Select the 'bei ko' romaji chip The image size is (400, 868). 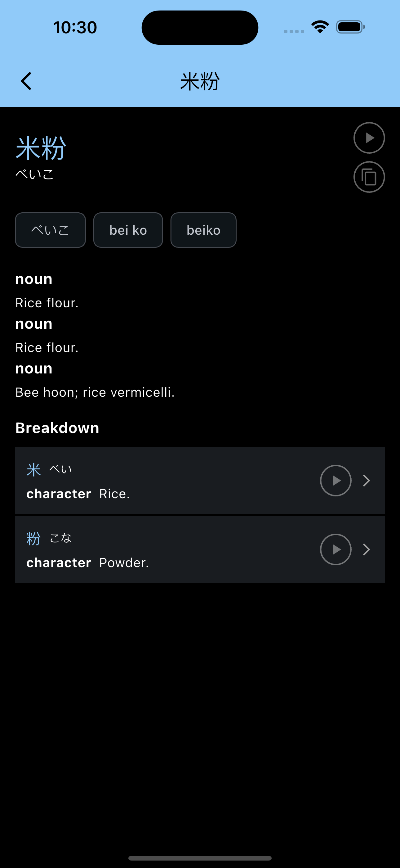[x=128, y=230]
